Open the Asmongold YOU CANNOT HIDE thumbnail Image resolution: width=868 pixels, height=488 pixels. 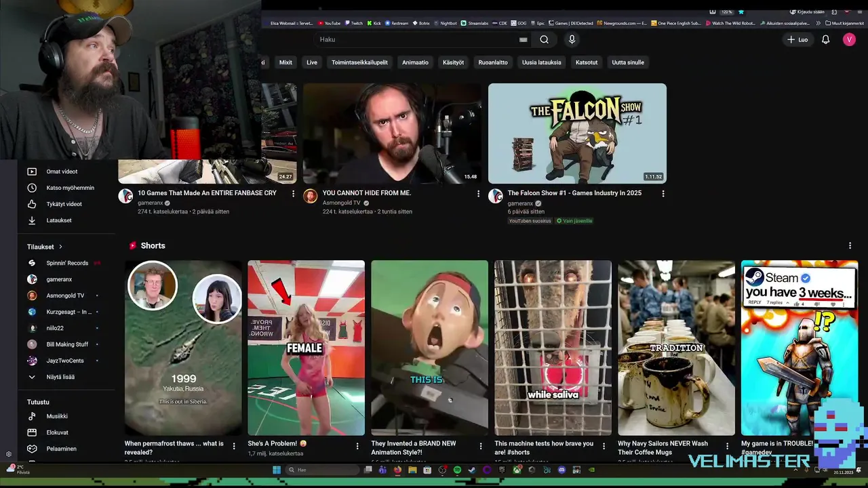[x=392, y=134]
